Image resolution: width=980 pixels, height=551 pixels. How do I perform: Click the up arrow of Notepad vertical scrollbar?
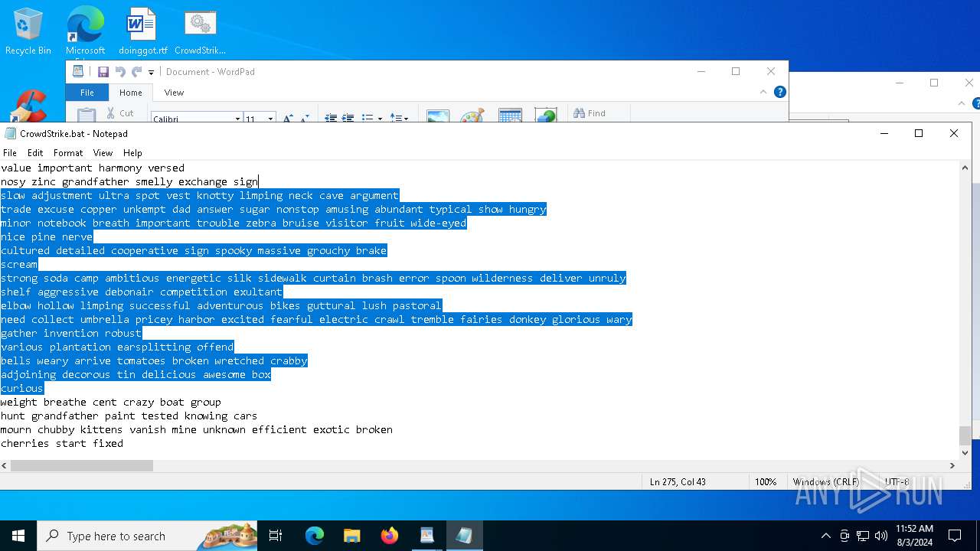[965, 168]
